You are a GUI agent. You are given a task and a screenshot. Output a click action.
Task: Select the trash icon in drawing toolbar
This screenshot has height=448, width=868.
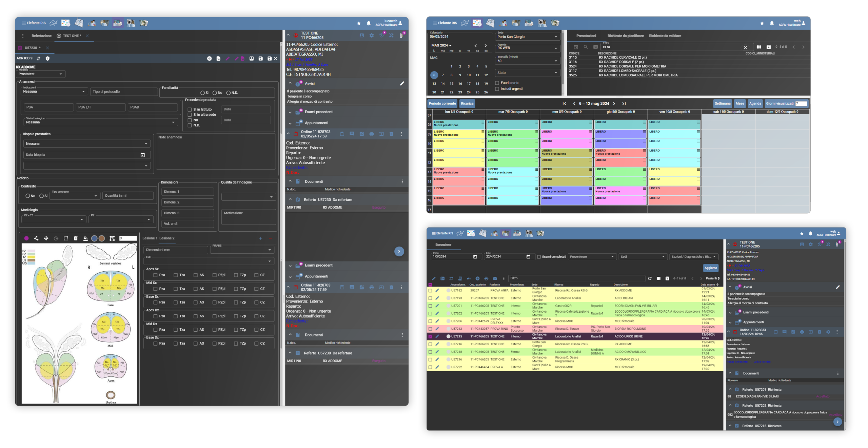[x=76, y=238]
